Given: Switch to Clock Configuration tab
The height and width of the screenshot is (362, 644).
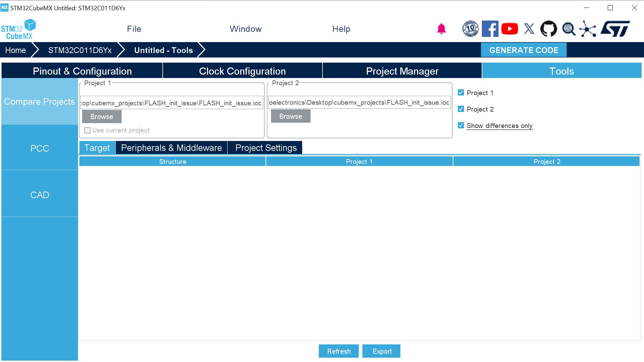Looking at the screenshot, I should tap(242, 71).
